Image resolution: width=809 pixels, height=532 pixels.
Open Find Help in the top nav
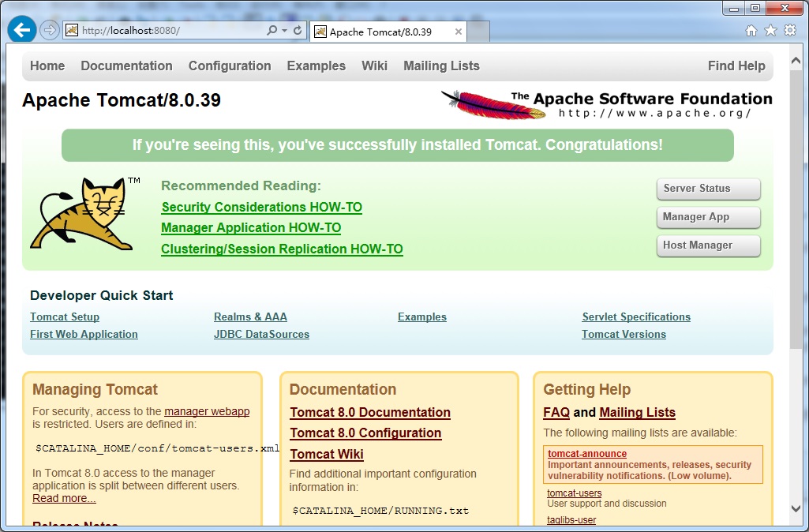736,66
